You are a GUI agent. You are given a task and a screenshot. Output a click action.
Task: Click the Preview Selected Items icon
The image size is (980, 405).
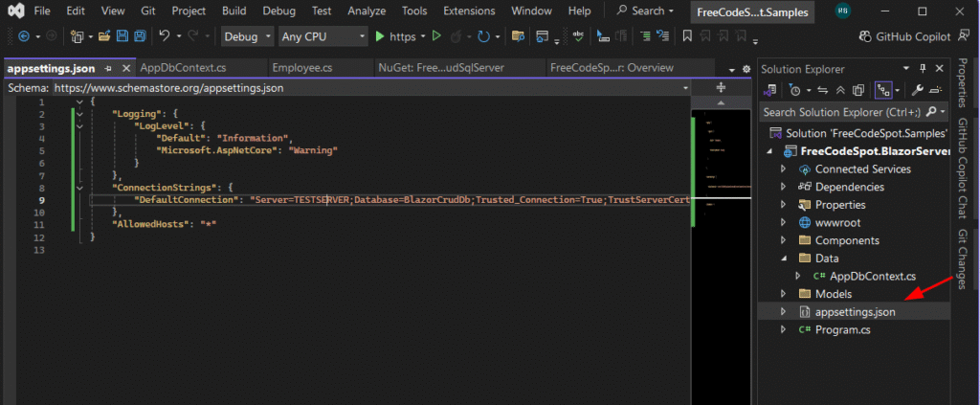936,91
